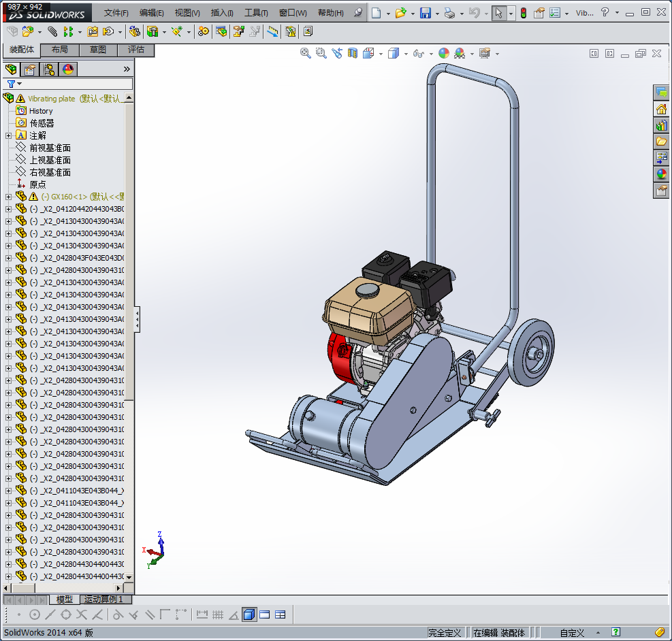
Task: Switch to the 运动算例1 bottom tab
Action: tap(103, 599)
